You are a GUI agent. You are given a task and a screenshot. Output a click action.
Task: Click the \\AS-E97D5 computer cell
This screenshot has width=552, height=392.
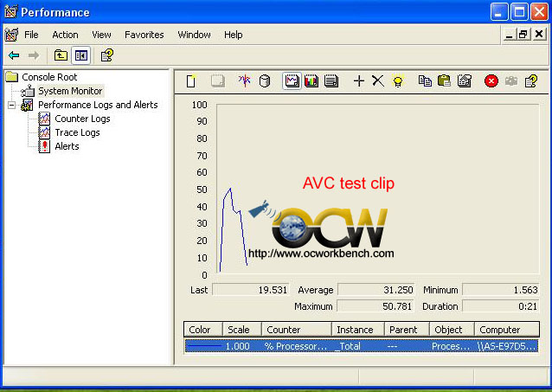coord(507,346)
